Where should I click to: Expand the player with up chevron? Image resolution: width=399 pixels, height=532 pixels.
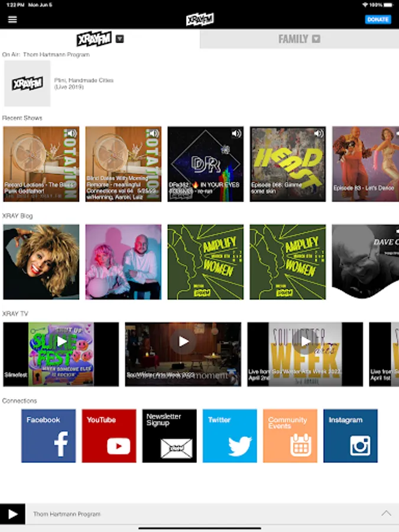pos(386,513)
